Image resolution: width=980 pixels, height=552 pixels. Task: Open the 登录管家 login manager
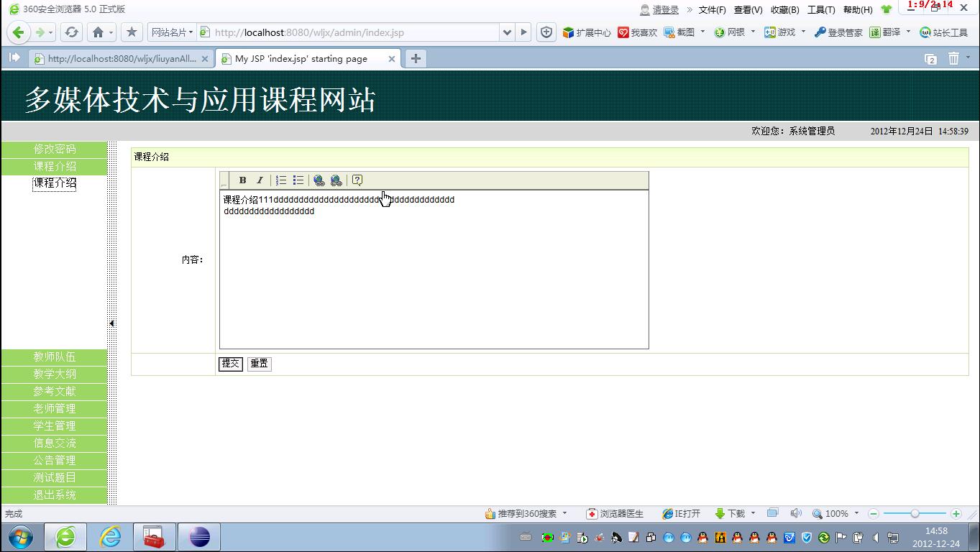pos(838,32)
